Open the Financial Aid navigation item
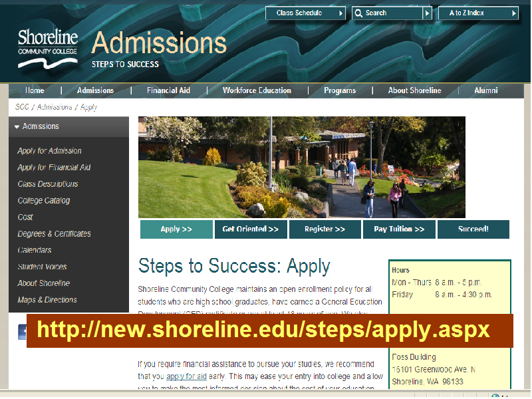 168,90
